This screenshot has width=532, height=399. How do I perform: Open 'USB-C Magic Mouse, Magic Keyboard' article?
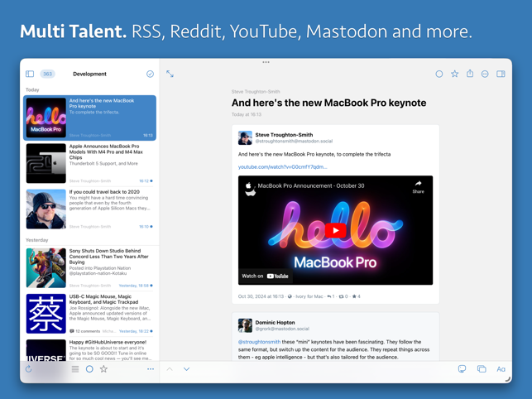(x=89, y=314)
